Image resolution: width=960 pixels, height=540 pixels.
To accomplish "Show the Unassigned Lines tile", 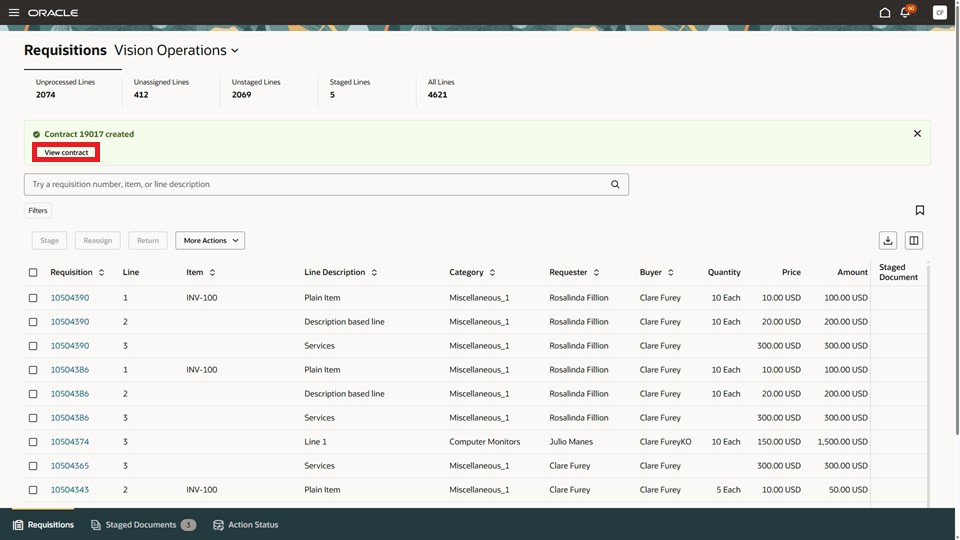I will [x=171, y=89].
